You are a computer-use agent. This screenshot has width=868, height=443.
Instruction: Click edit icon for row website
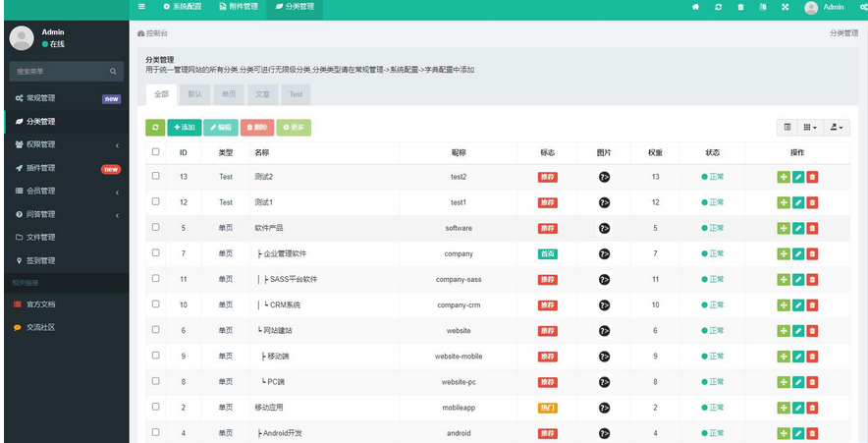pos(797,331)
